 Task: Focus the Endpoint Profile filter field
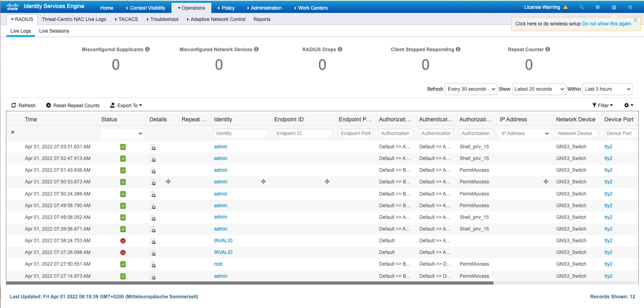[x=356, y=133]
